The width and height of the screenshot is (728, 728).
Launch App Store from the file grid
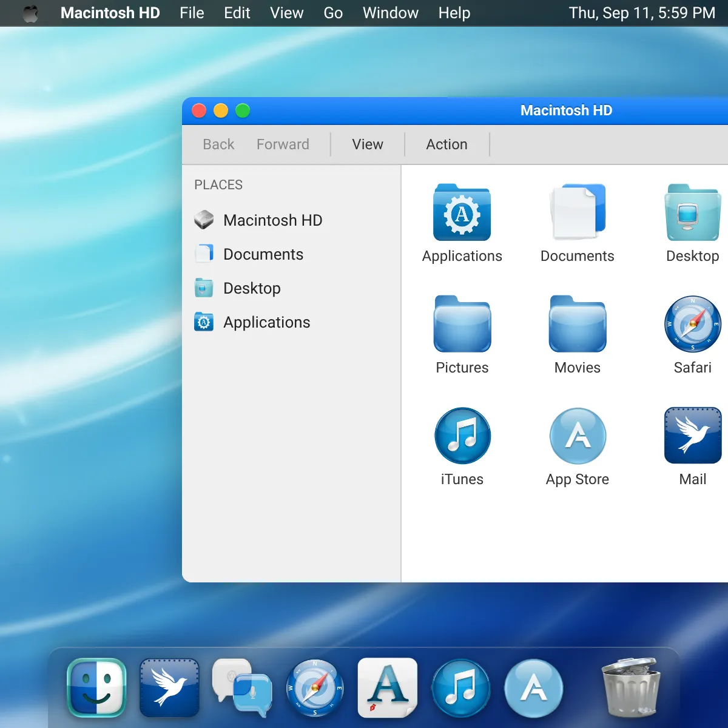coord(577,436)
